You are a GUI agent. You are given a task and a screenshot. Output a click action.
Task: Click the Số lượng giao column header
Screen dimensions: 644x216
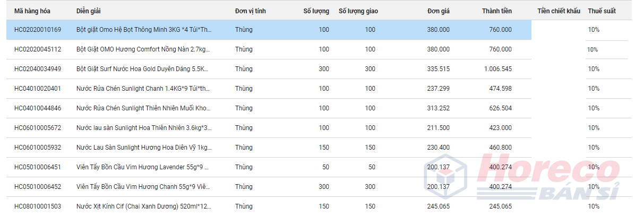pos(358,11)
